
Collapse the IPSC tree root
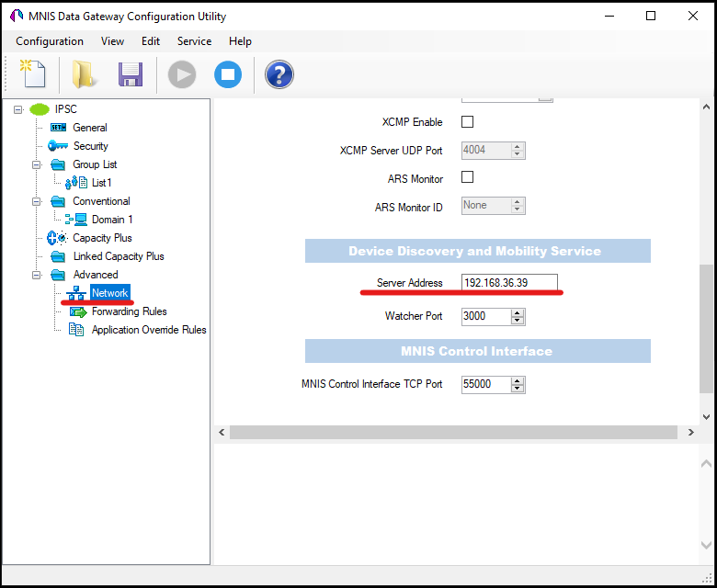pos(17,109)
